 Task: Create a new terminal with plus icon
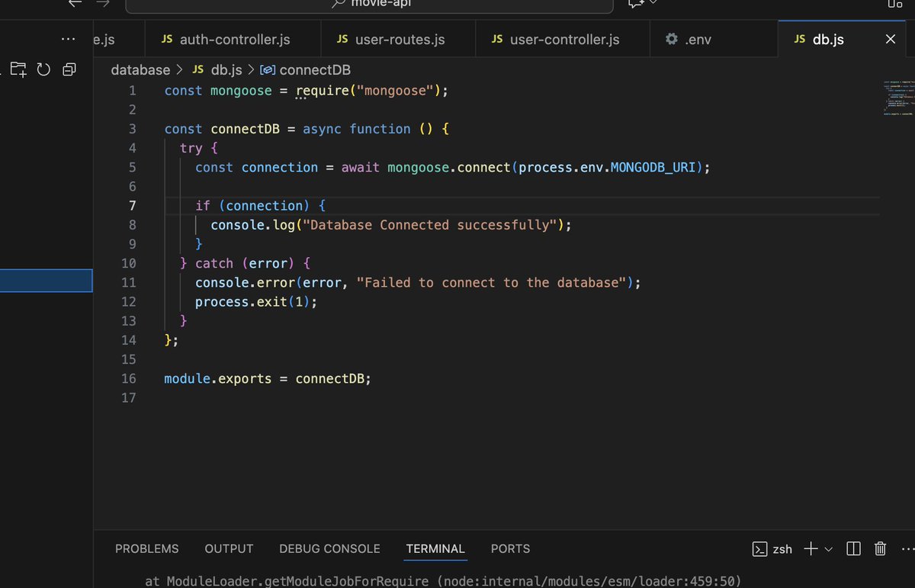pos(811,548)
